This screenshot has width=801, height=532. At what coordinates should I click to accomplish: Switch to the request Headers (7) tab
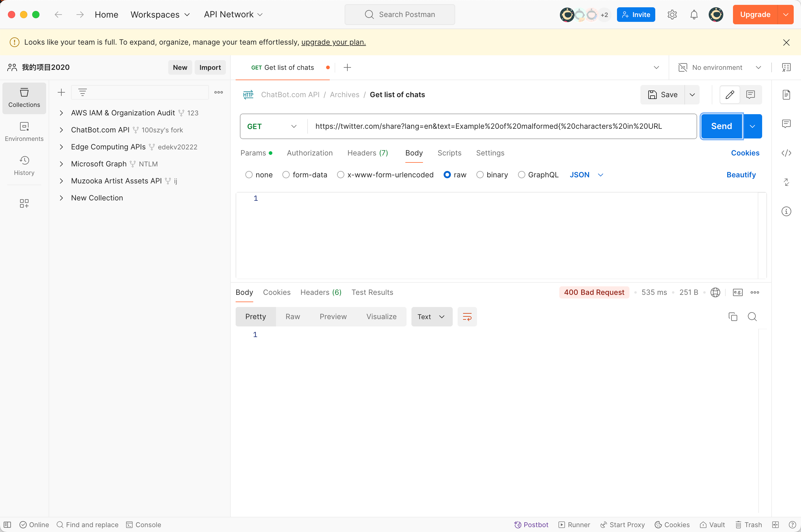tap(368, 153)
